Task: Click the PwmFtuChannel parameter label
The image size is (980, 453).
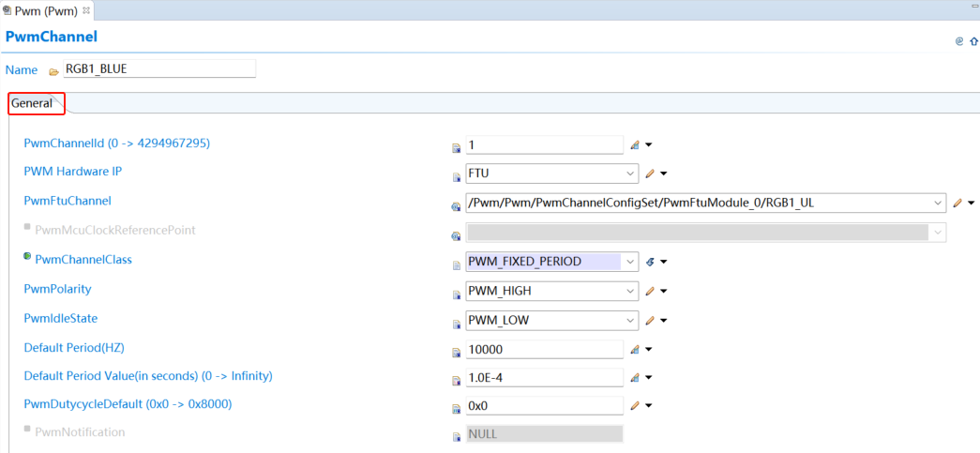Action: click(67, 201)
